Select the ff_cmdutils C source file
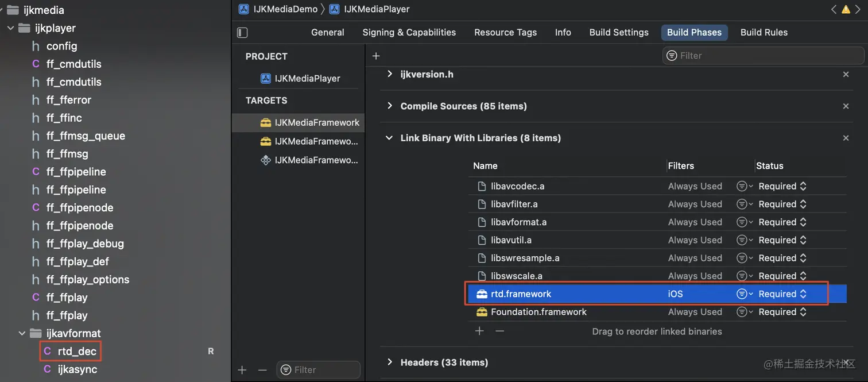Screen dimensions: 868x382 pyautogui.click(x=66, y=64)
